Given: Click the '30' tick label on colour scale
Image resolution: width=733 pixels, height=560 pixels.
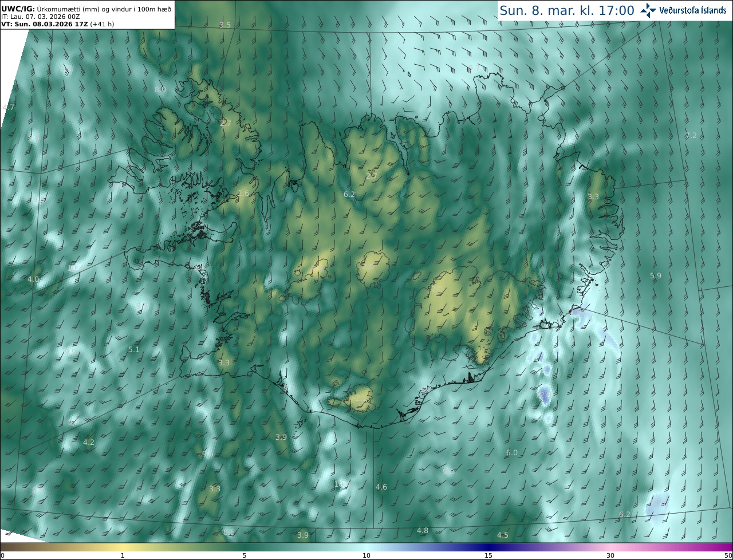Looking at the screenshot, I should 610,555.
